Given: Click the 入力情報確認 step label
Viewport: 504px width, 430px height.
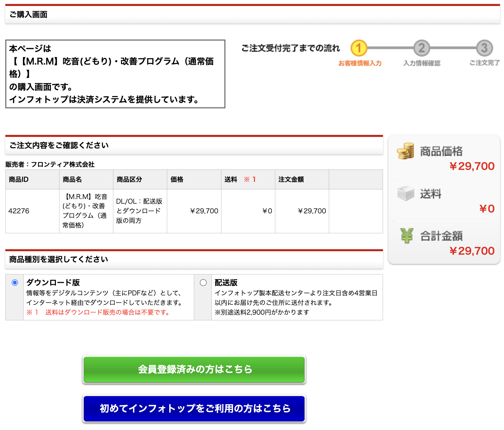Looking at the screenshot, I should coord(422,63).
